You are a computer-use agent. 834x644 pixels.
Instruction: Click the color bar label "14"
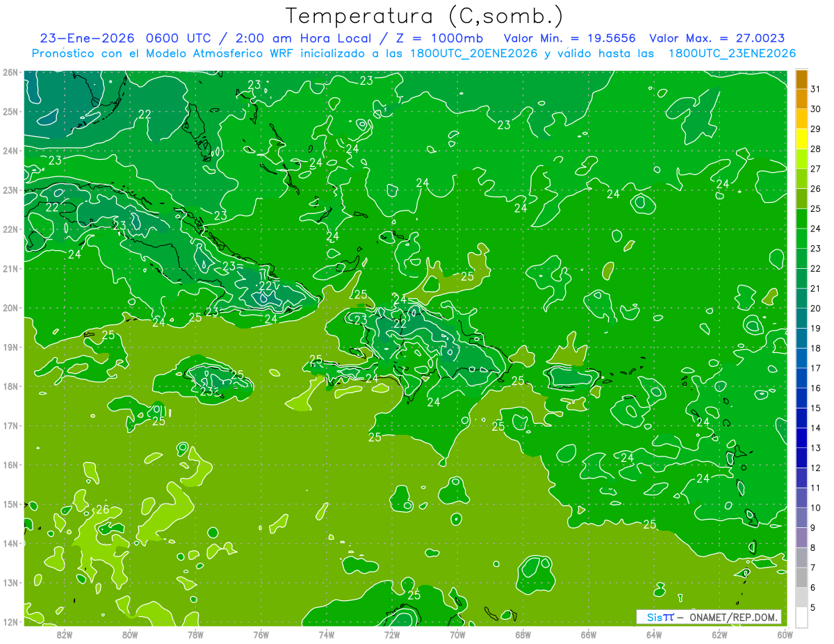(815, 428)
